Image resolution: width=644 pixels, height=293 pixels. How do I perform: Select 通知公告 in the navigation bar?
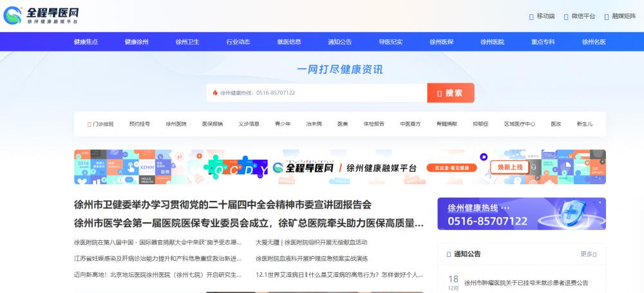339,42
